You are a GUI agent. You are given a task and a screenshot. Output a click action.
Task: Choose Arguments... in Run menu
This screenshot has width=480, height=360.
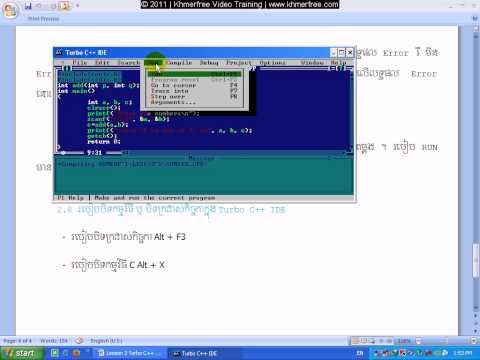click(194, 102)
